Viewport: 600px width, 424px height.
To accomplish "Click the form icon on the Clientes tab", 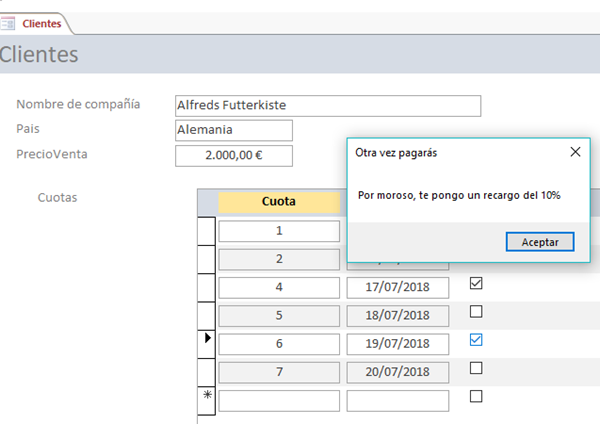I will click(9, 23).
